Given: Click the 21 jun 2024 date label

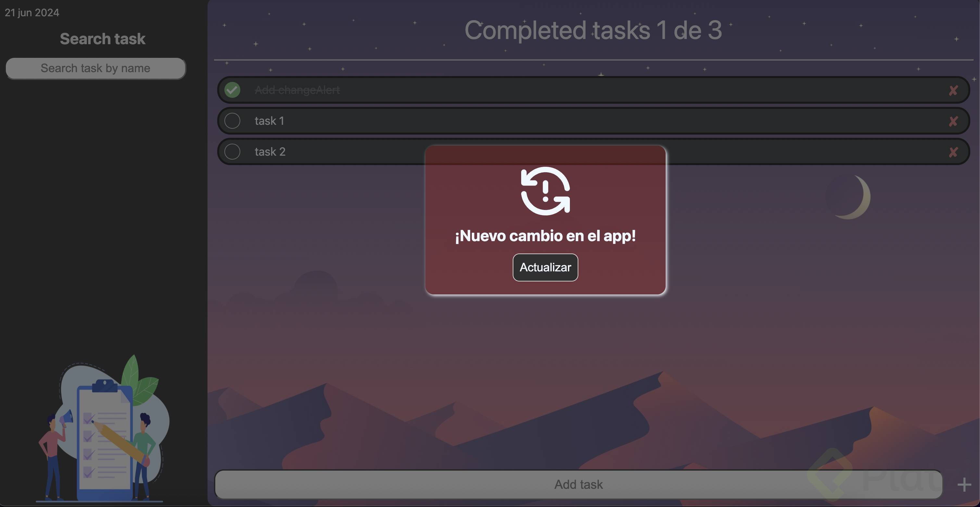Looking at the screenshot, I should pyautogui.click(x=32, y=13).
